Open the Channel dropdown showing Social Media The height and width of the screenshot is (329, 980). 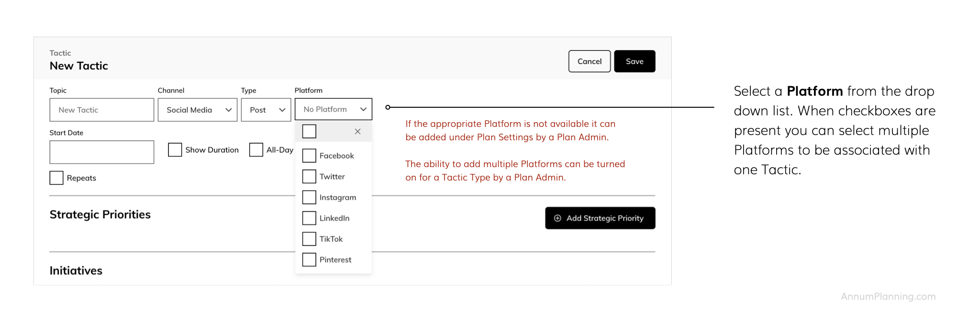(x=198, y=110)
